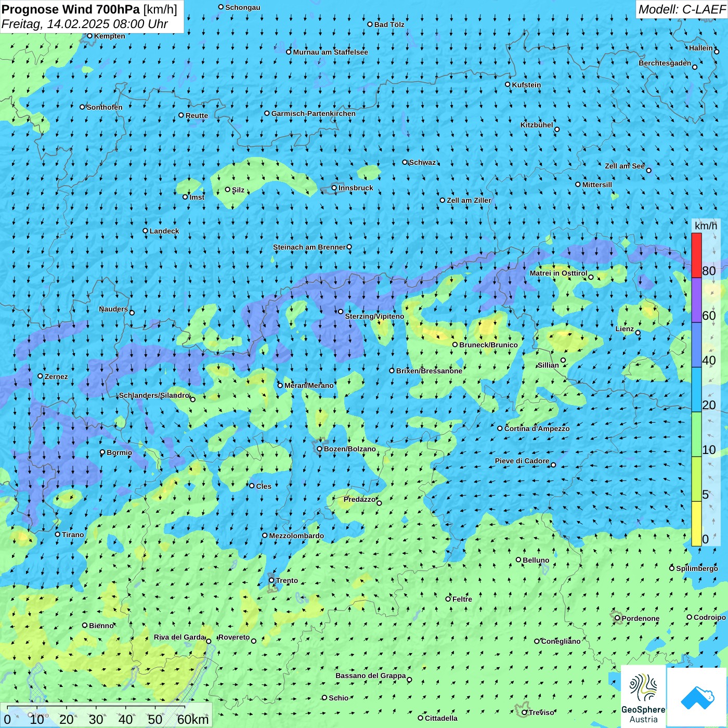Click the Berchtesgaden label
Viewport: 728px width, 728px height.
click(665, 63)
